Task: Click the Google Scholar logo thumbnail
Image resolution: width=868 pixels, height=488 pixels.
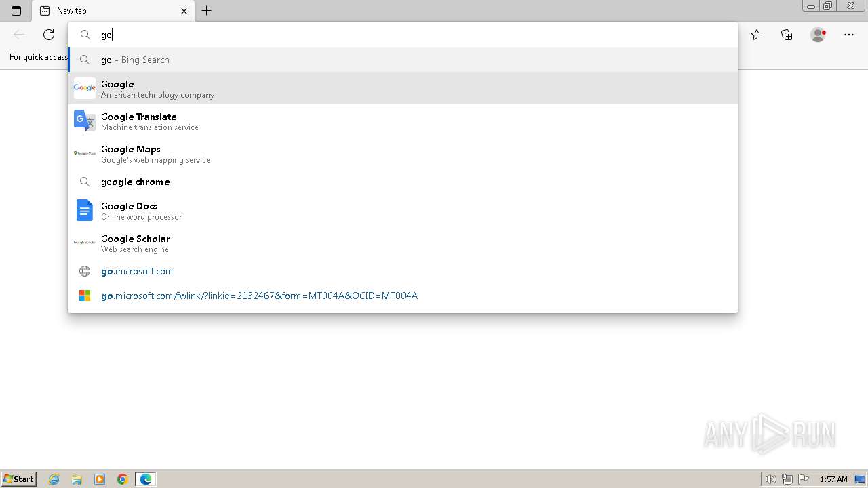Action: tap(85, 242)
